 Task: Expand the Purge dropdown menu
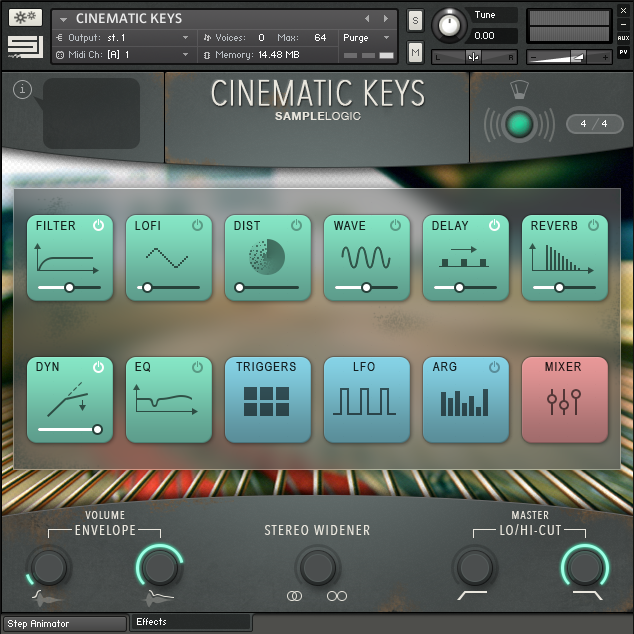pyautogui.click(x=367, y=38)
